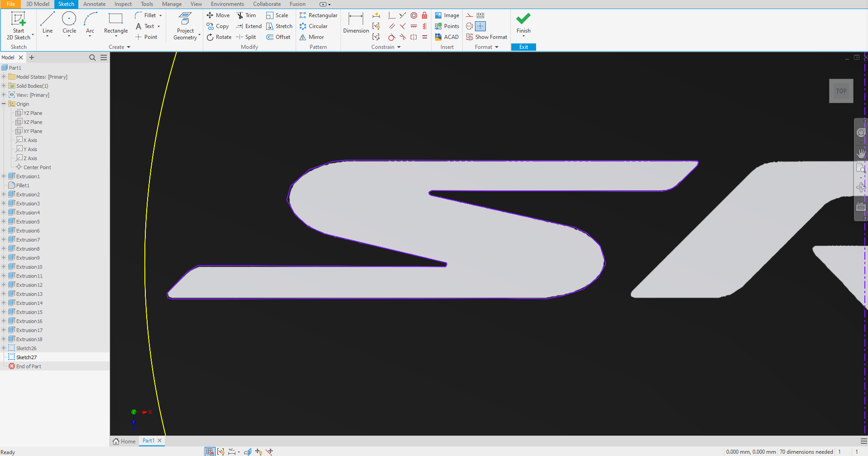868x456 pixels.
Task: Click the Show Constraints icon
Action: coord(376,26)
